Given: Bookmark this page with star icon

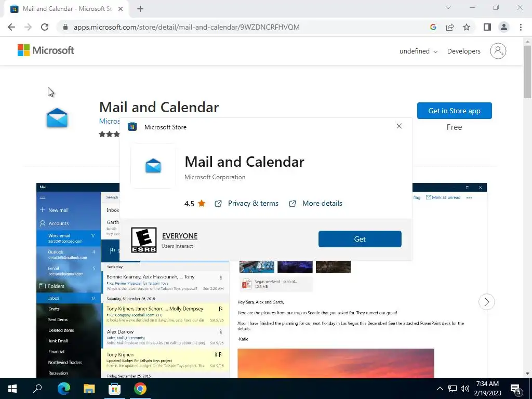Looking at the screenshot, I should 467,27.
